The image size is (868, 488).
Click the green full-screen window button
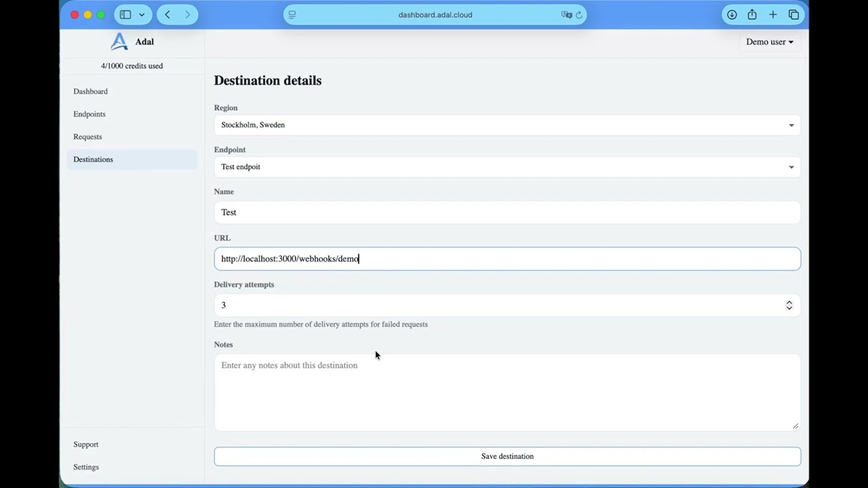tap(101, 15)
